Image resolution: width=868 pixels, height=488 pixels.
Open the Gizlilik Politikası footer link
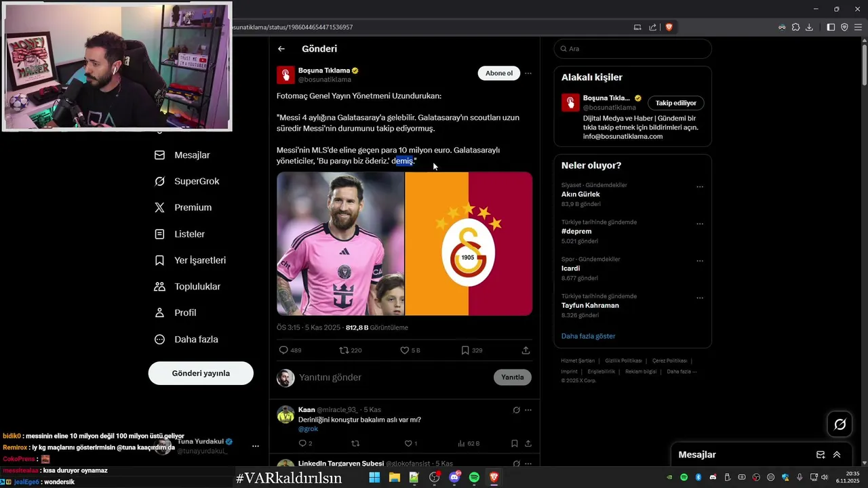point(623,361)
